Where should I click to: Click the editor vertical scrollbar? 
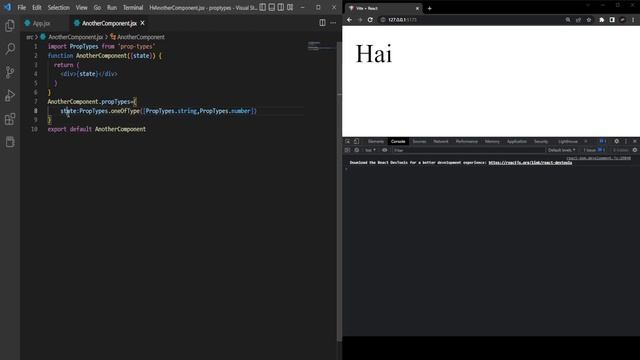point(339,192)
